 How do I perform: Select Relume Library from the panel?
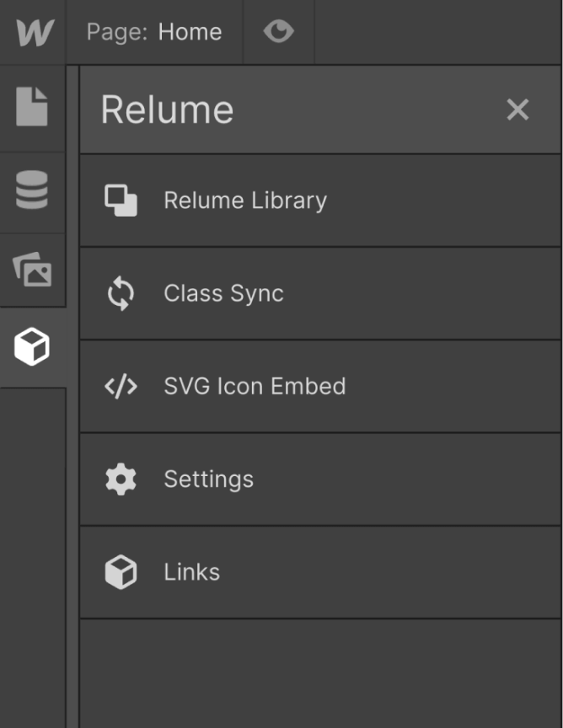click(244, 200)
